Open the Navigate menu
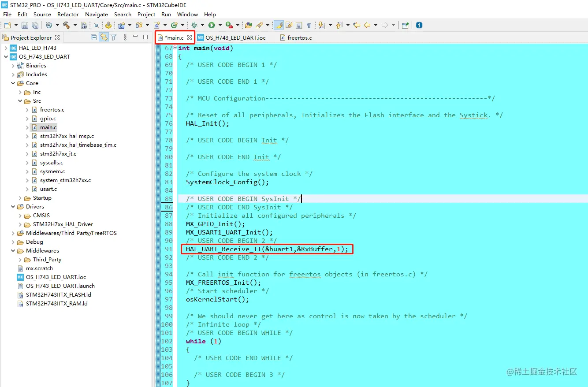Viewport: 588px width, 387px height. 97,14
